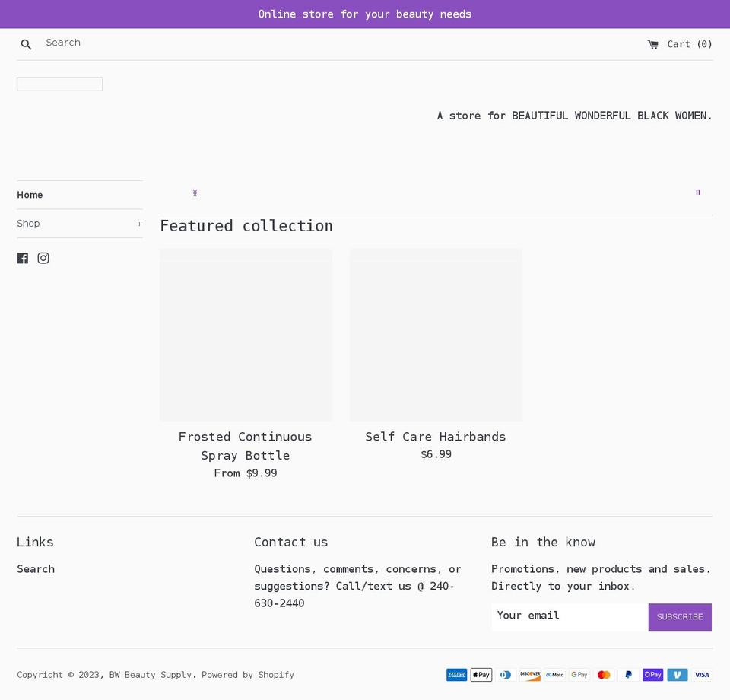
Task: Open the Frosted Continuous Spray Bottle product
Action: pos(245,446)
